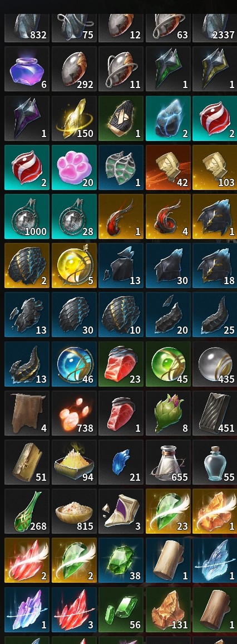Select the yellow orb item with count 5
This screenshot has height=644, width=237.
click(x=74, y=265)
